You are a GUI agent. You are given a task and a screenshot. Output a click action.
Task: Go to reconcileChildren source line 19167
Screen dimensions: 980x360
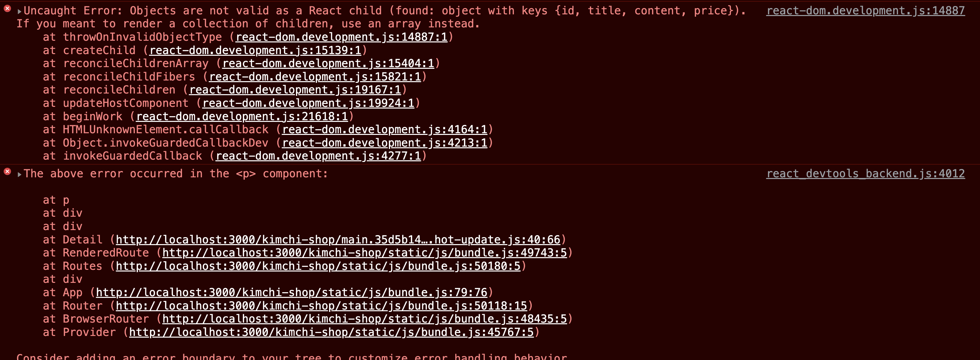click(x=295, y=90)
